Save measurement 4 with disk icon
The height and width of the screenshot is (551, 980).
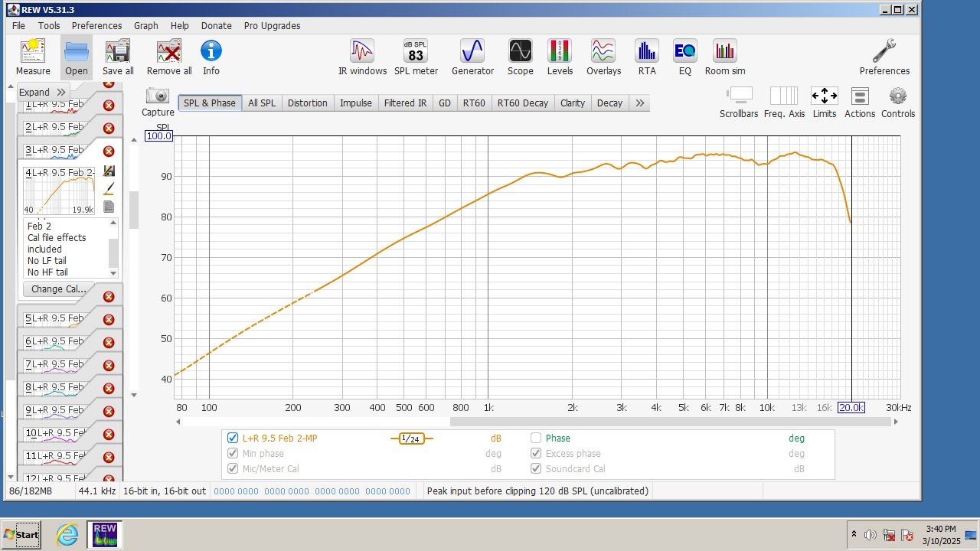[109, 171]
